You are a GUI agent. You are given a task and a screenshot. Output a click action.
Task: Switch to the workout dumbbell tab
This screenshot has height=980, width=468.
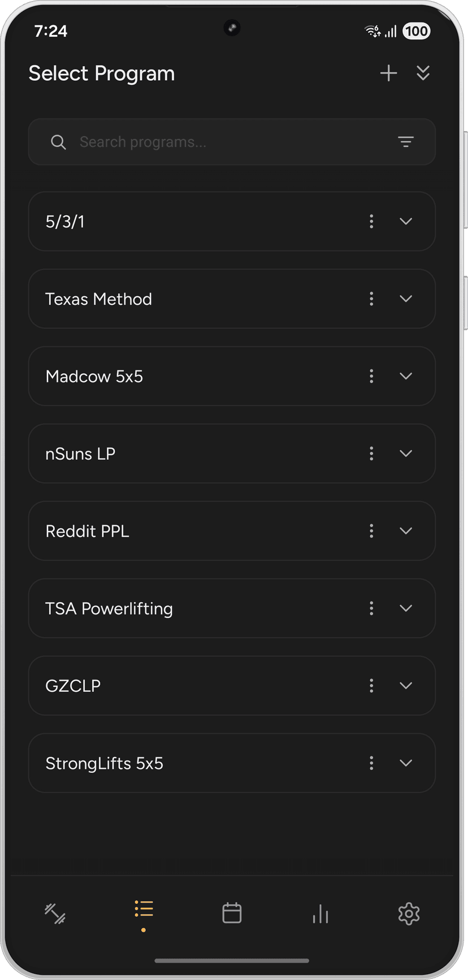[x=55, y=913]
